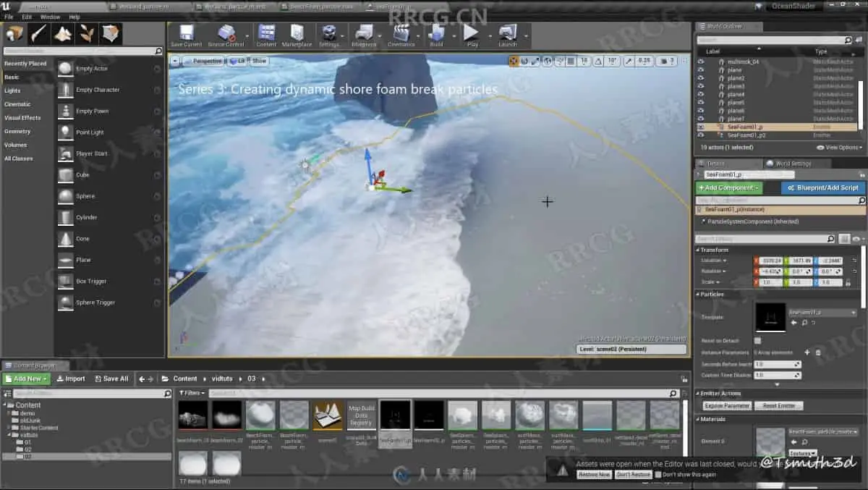
Task: Open Settings in the main toolbar
Action: pyautogui.click(x=329, y=35)
